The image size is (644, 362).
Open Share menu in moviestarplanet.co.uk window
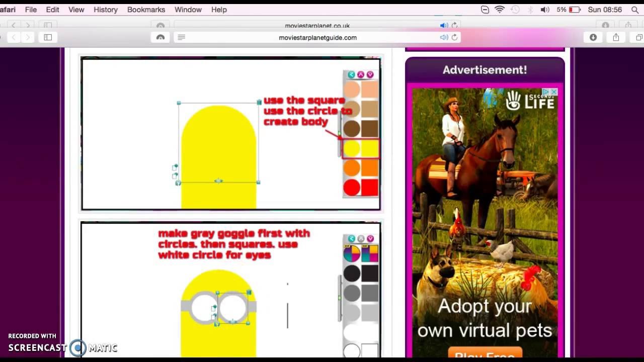pyautogui.click(x=628, y=25)
